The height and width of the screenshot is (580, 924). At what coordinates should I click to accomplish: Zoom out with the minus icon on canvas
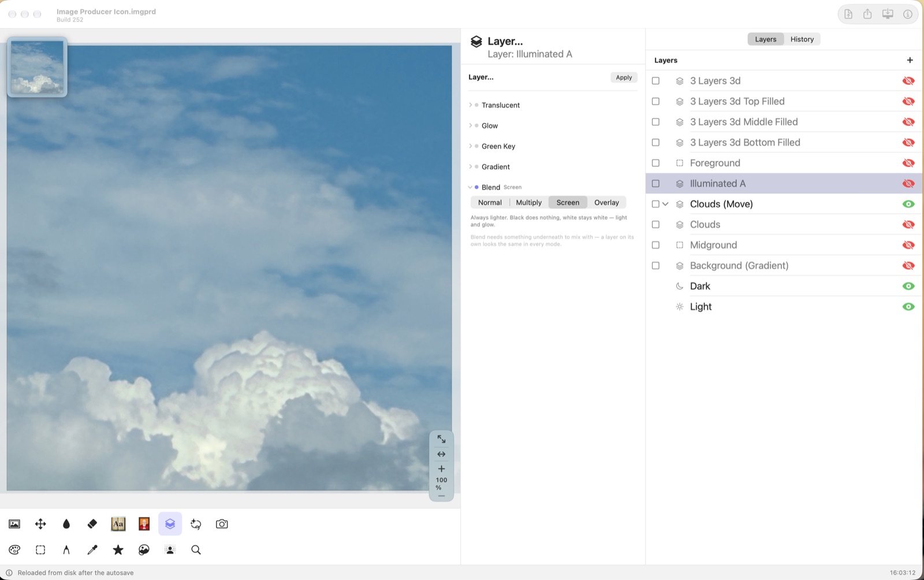click(x=441, y=496)
